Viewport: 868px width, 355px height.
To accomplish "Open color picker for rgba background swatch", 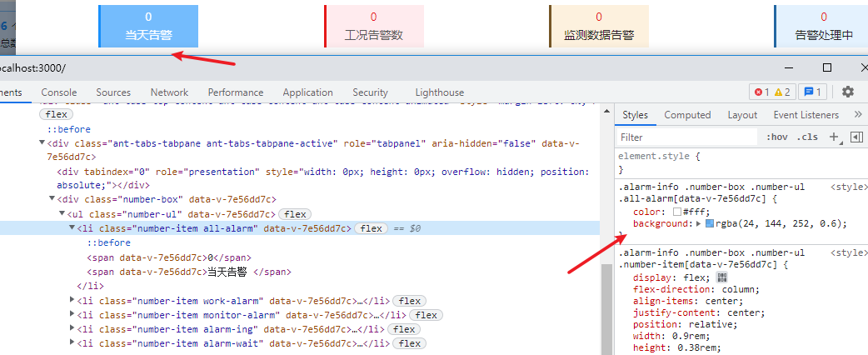I will (710, 223).
